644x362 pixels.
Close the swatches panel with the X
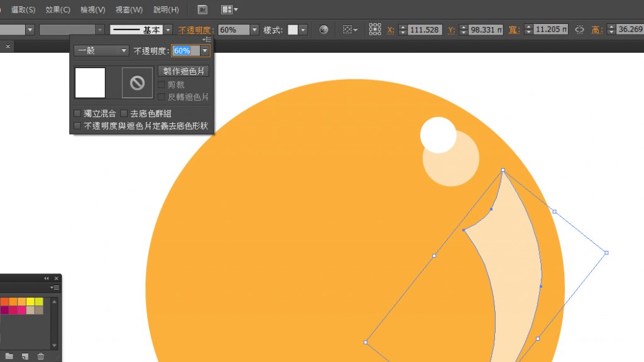click(56, 278)
